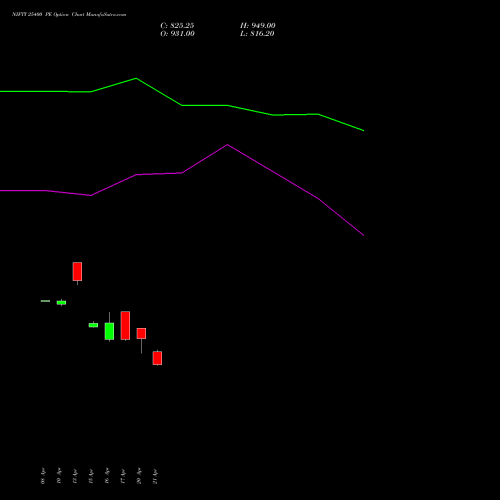Click the open value 'O: 931.00'
This screenshot has width=500, height=500.
point(177,34)
